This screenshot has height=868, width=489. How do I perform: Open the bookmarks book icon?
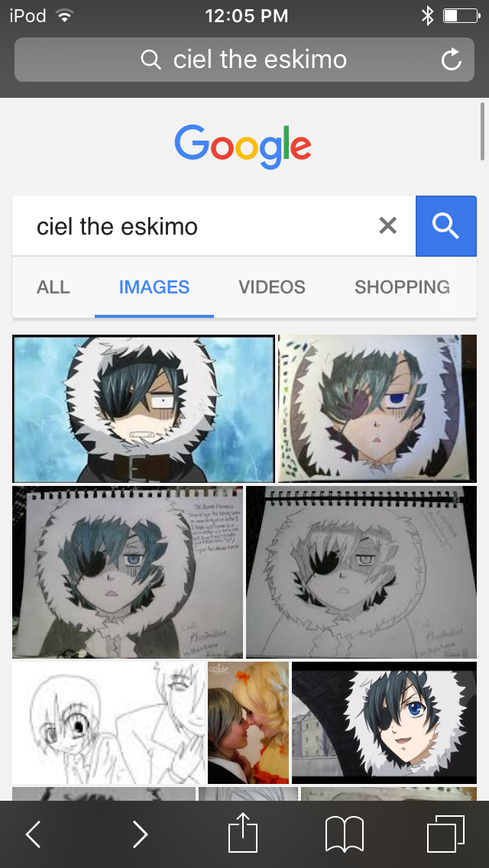pos(345,834)
